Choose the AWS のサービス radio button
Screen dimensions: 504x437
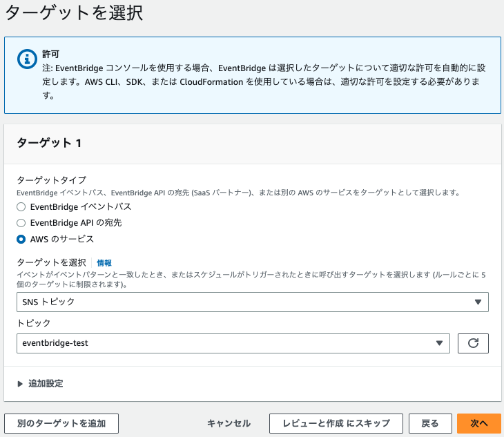point(21,239)
